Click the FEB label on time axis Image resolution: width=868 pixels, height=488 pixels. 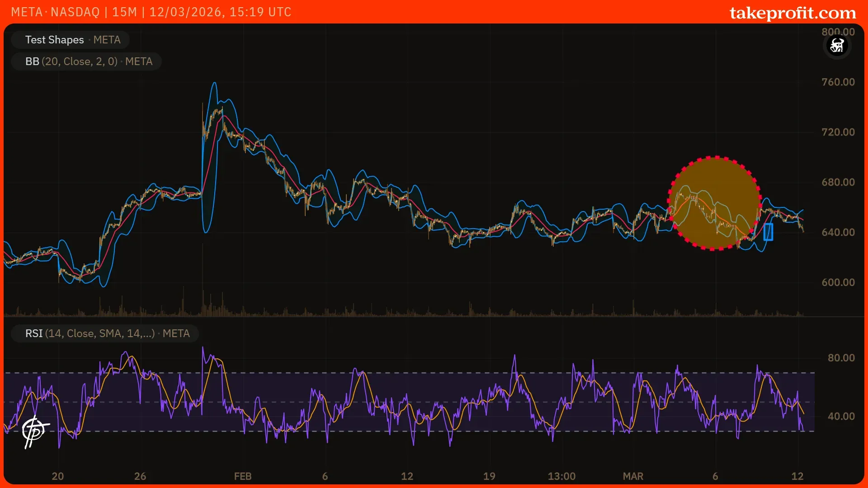click(242, 476)
